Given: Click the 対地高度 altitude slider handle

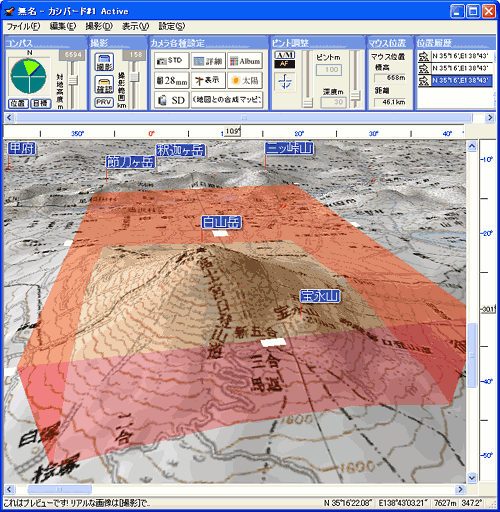Looking at the screenshot, I should pyautogui.click(x=73, y=80).
